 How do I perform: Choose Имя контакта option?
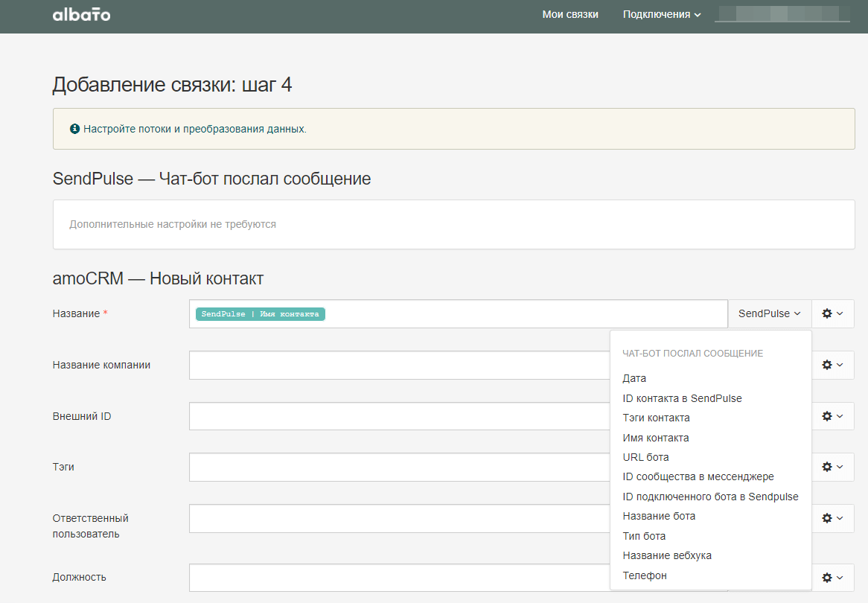(x=655, y=438)
